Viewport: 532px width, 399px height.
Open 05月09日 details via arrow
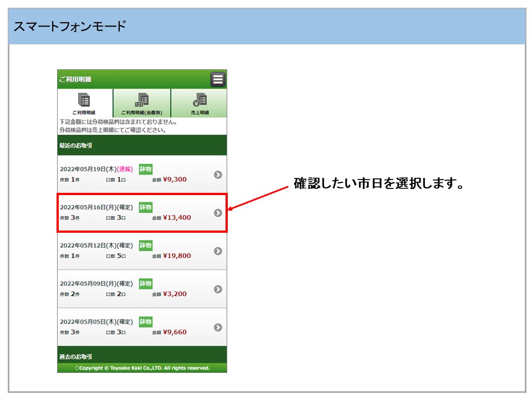218,289
